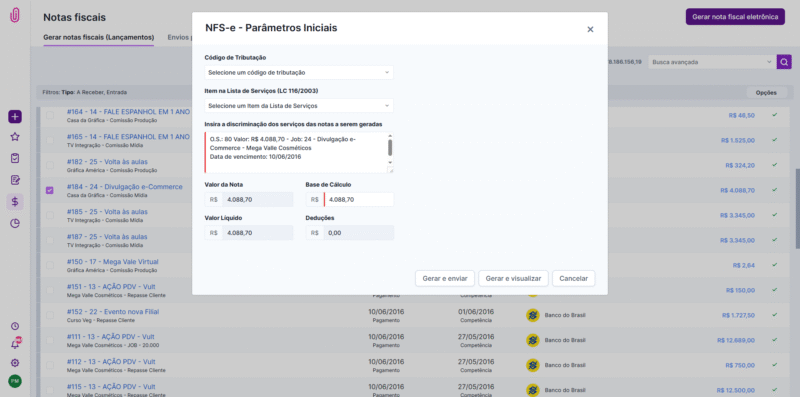
Task: Open the #184 - 24 Divulgação e-Commerce link
Action: click(x=124, y=187)
